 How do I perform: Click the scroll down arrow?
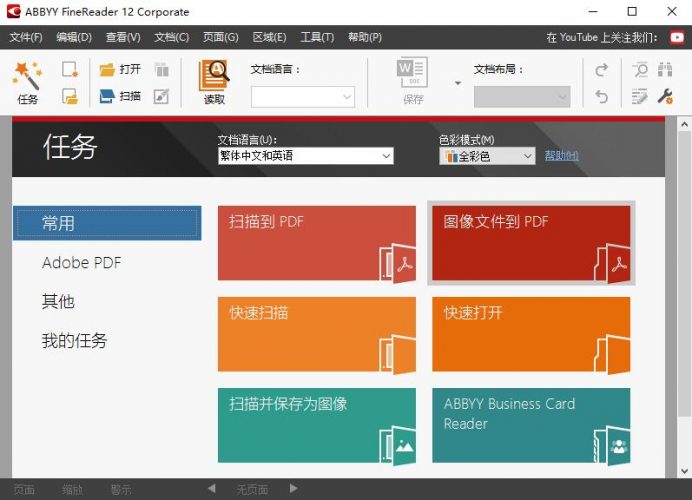point(684,471)
